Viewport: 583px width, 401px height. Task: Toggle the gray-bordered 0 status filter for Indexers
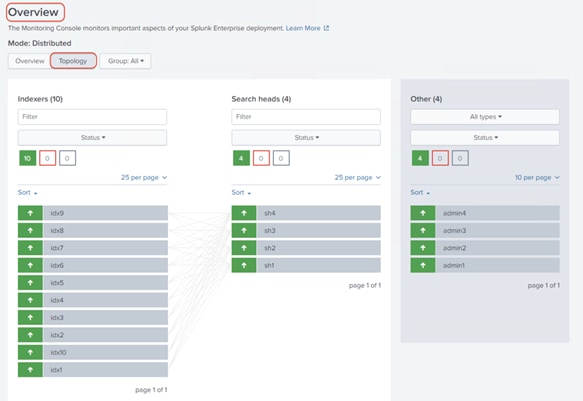click(67, 158)
